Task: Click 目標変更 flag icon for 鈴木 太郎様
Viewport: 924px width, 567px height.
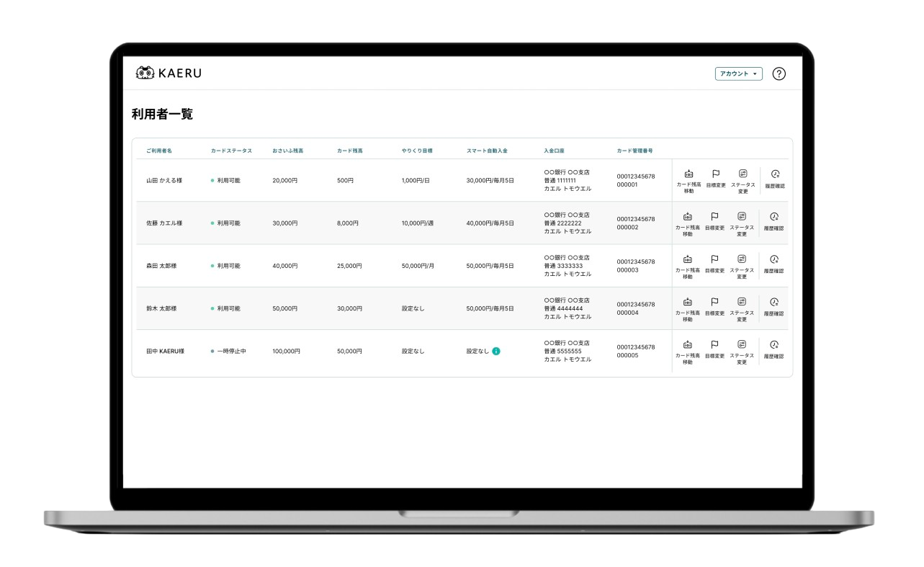Action: pyautogui.click(x=714, y=302)
